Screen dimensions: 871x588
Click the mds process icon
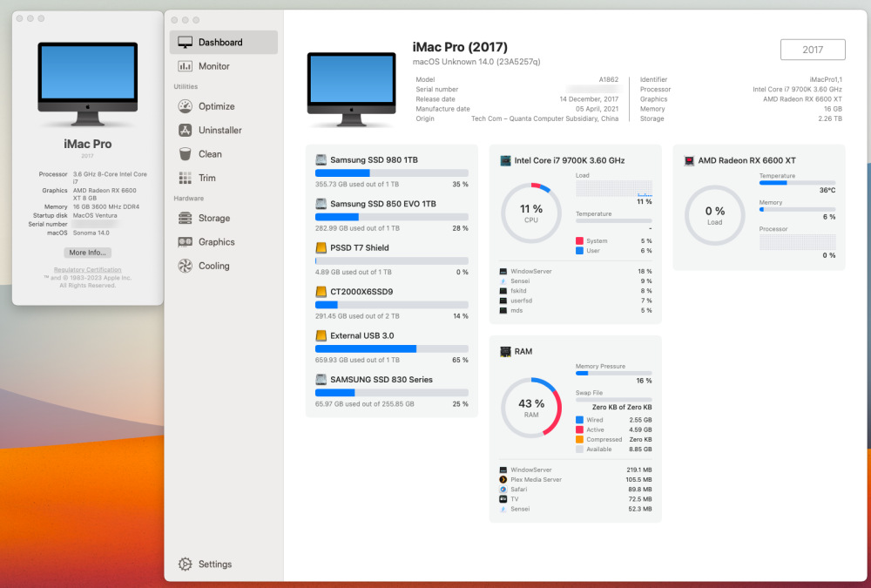point(503,310)
